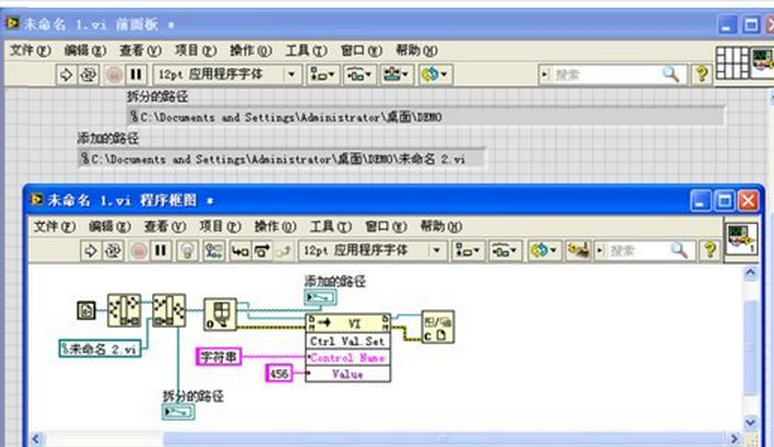Open Distribute Objects dropdown in block diagram
Image resolution: width=774 pixels, height=447 pixels.
(505, 251)
